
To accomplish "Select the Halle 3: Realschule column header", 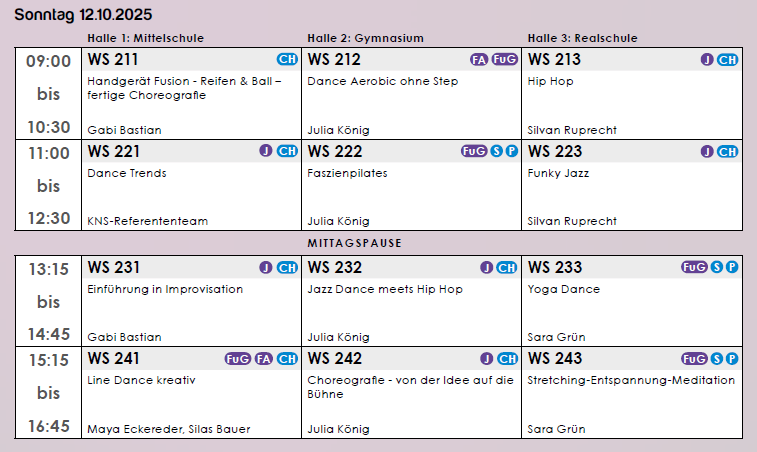I will point(582,38).
